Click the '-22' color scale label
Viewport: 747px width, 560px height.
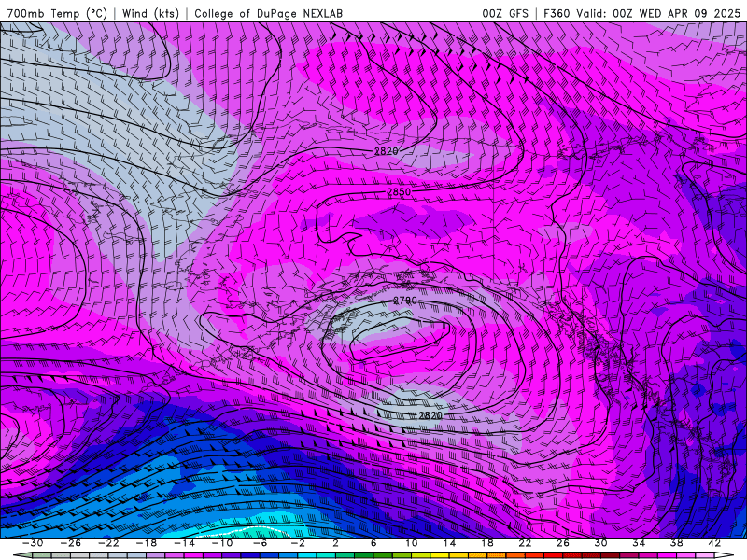tap(108, 543)
